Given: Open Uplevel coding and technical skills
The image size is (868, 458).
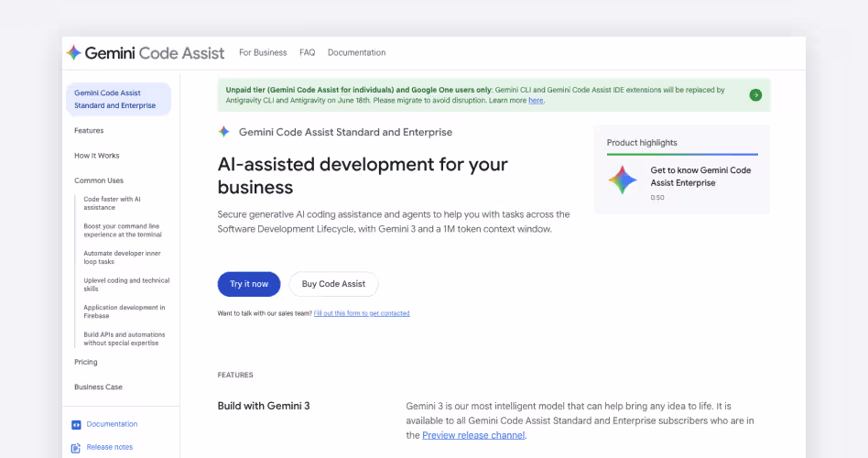Looking at the screenshot, I should [126, 285].
